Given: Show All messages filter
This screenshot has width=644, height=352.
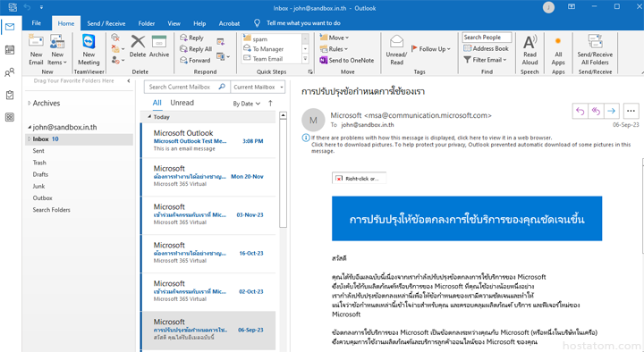Looking at the screenshot, I should point(157,103).
